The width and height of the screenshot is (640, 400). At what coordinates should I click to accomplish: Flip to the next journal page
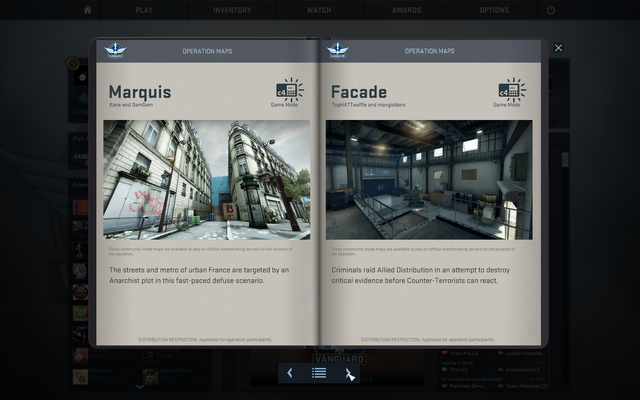point(349,373)
